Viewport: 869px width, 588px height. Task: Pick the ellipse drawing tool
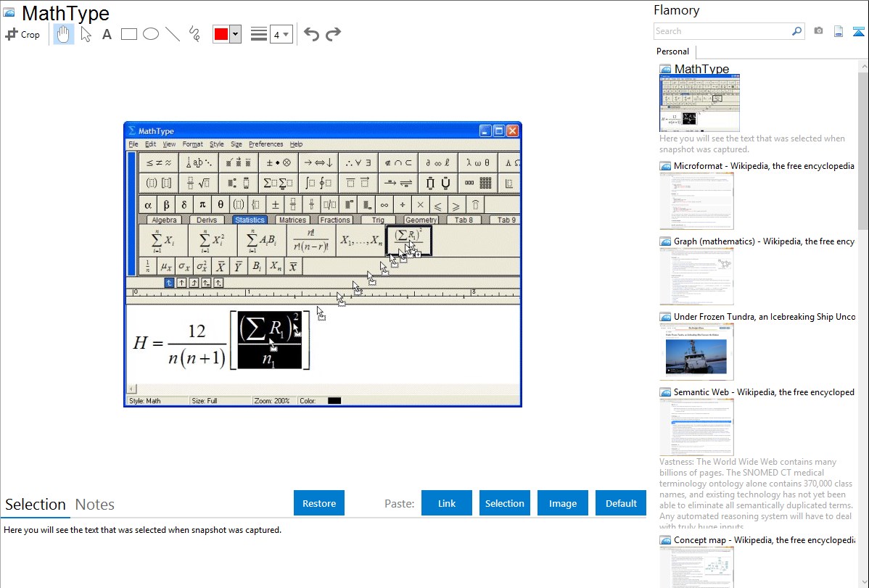[151, 34]
